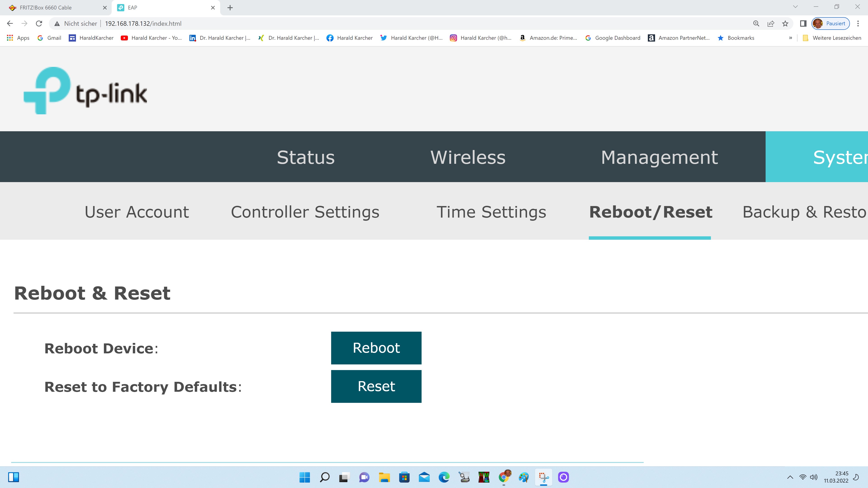
Task: Open File Explorer from the taskbar
Action: pyautogui.click(x=384, y=477)
